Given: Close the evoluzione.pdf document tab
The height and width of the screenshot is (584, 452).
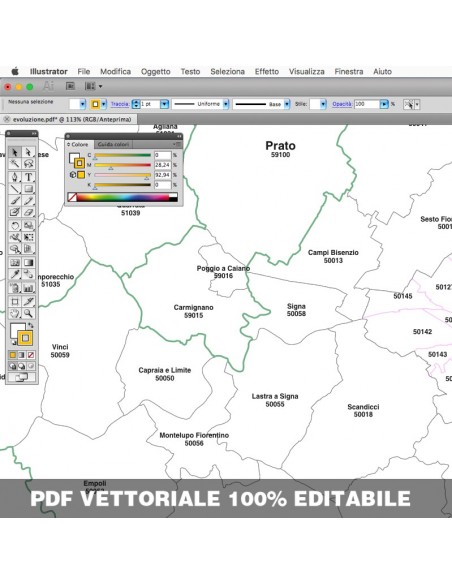Looking at the screenshot, I should tap(6, 120).
